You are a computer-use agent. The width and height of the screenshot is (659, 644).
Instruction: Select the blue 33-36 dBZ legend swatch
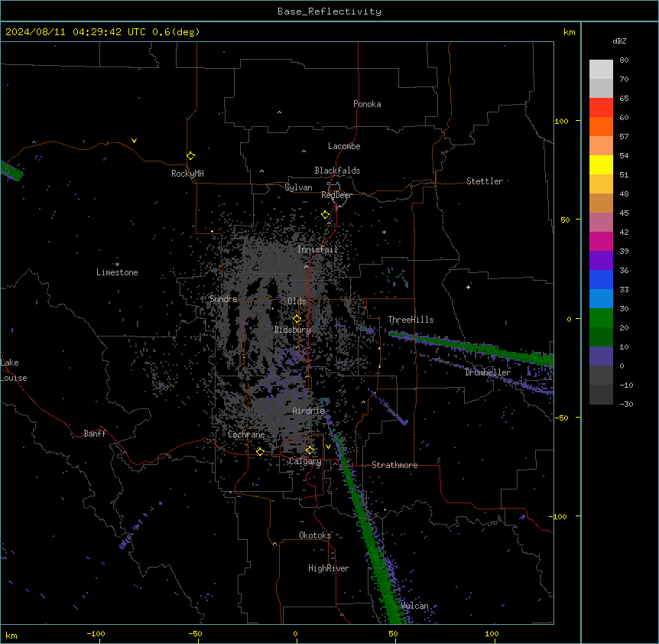coord(601,279)
